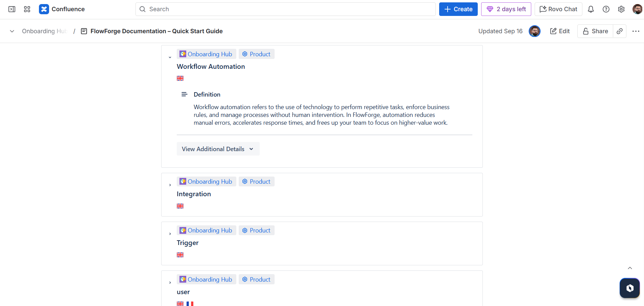Click the Confluence logo
644x306 pixels.
coord(44,9)
